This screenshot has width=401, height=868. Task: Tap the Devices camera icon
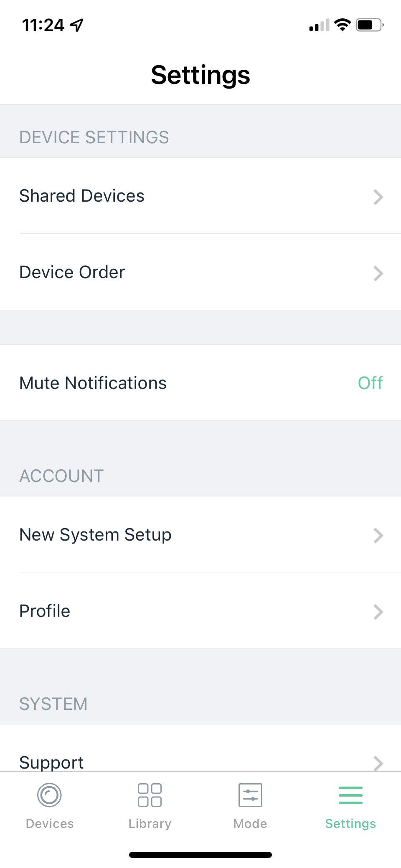click(x=49, y=795)
